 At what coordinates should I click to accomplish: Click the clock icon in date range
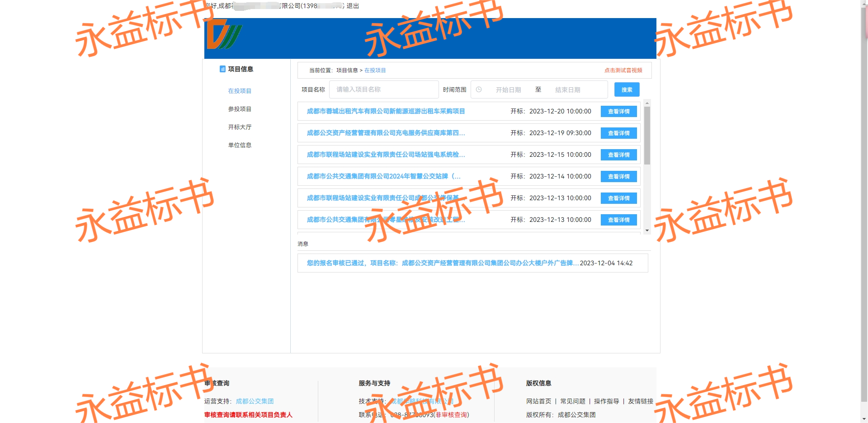[479, 89]
